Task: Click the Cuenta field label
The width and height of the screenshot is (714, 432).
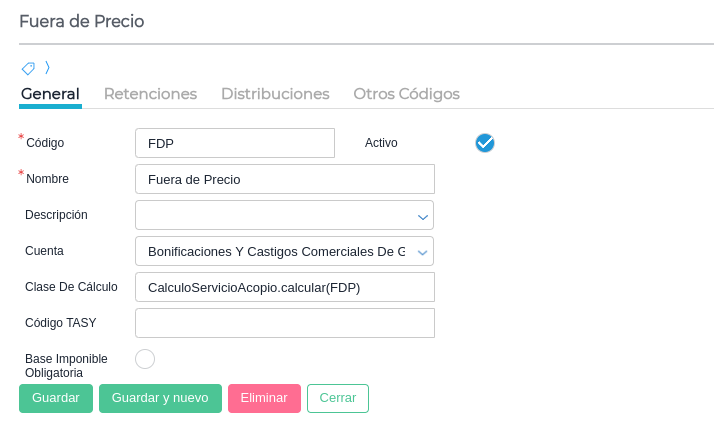Action: [x=45, y=251]
